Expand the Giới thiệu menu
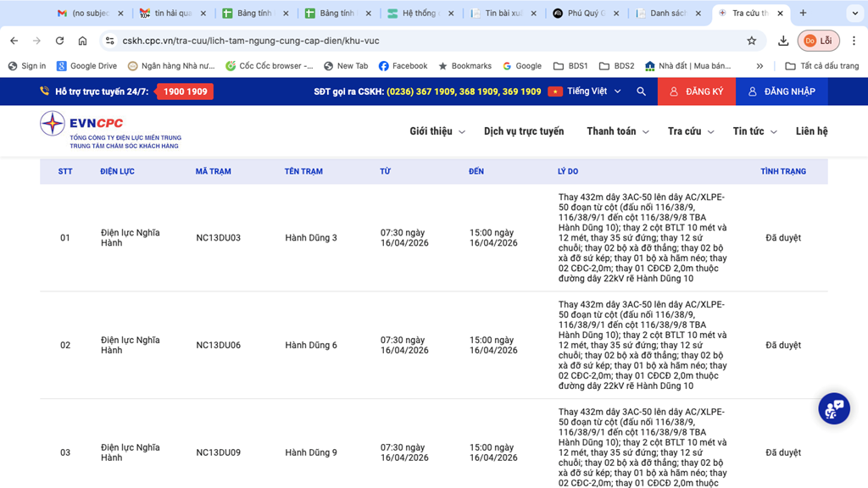 pos(437,131)
